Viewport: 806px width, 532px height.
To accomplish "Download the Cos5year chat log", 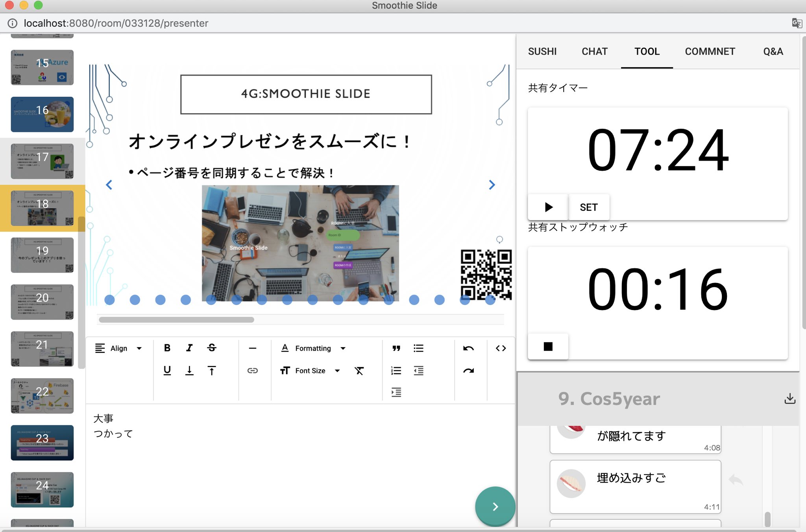I will pyautogui.click(x=790, y=398).
